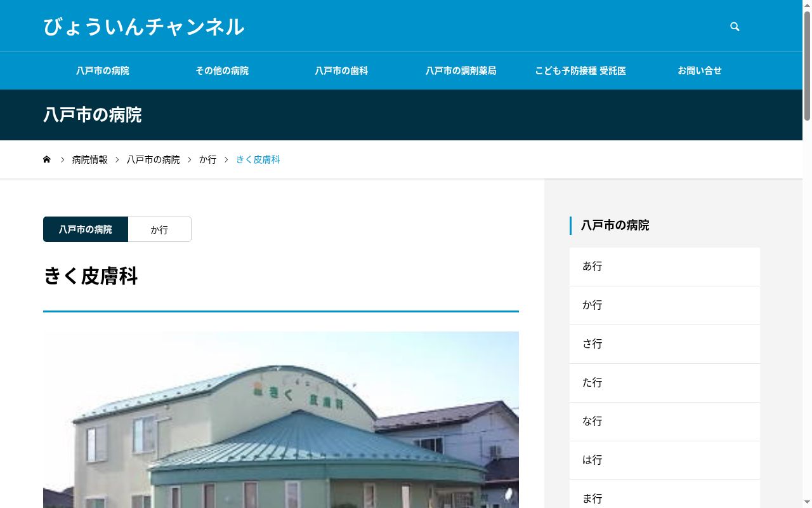The width and height of the screenshot is (812, 508).
Task: Click the びょういんチャンネル site title
Action: [144, 27]
